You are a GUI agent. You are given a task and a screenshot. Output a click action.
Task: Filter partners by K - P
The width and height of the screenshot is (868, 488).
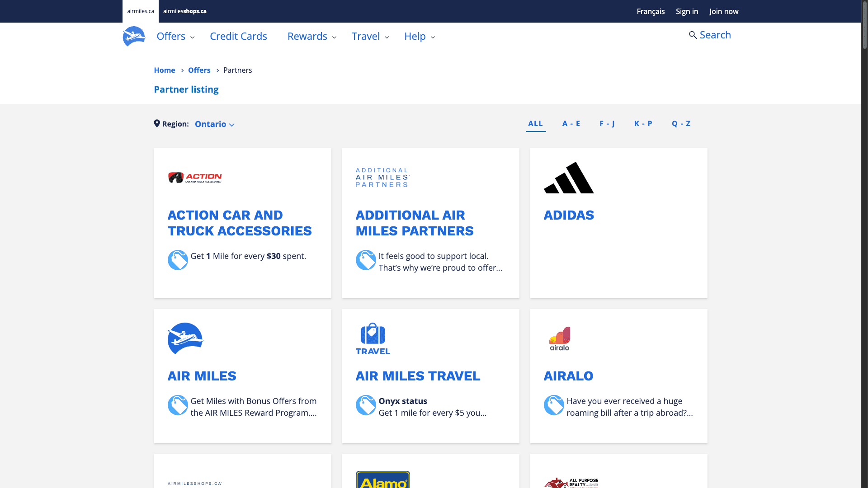pos(643,123)
